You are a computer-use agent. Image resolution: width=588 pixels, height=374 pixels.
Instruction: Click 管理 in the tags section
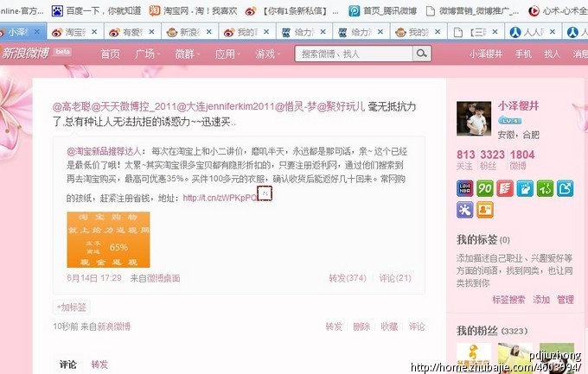pyautogui.click(x=566, y=300)
